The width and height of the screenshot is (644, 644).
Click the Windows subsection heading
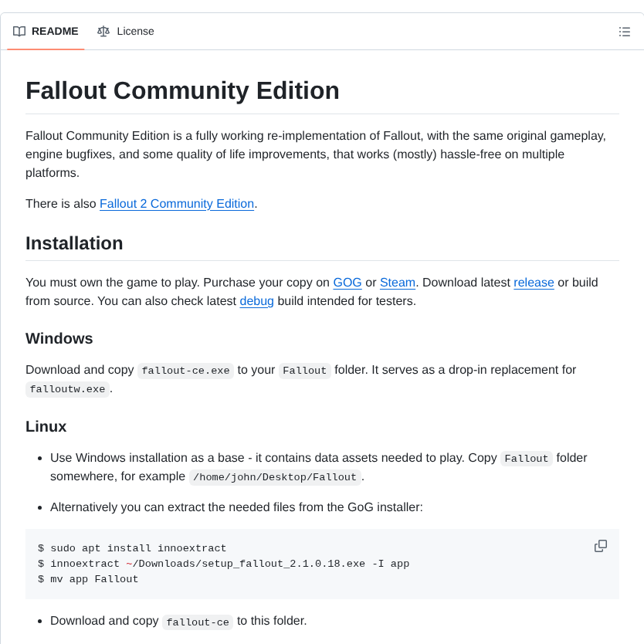(59, 338)
